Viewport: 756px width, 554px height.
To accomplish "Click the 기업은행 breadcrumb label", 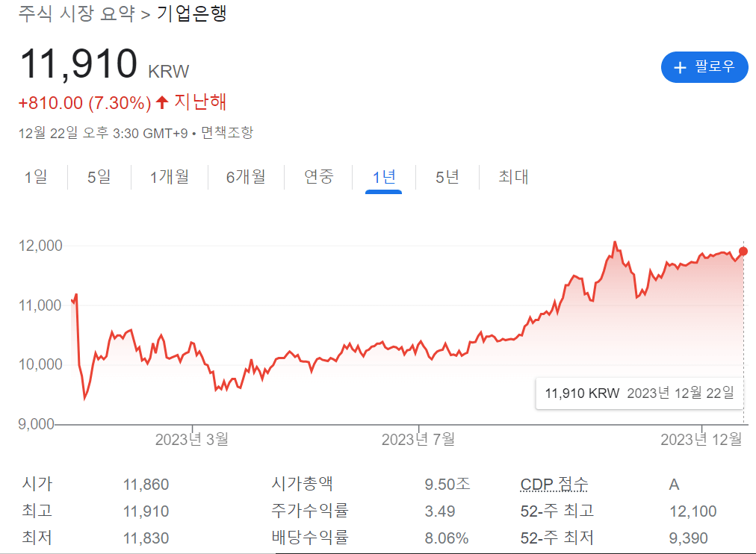I will tap(193, 13).
